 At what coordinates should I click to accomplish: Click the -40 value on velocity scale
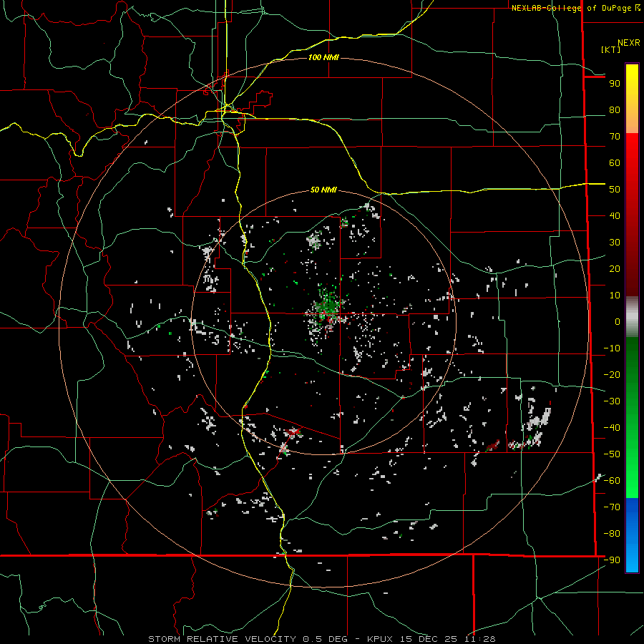click(x=612, y=428)
